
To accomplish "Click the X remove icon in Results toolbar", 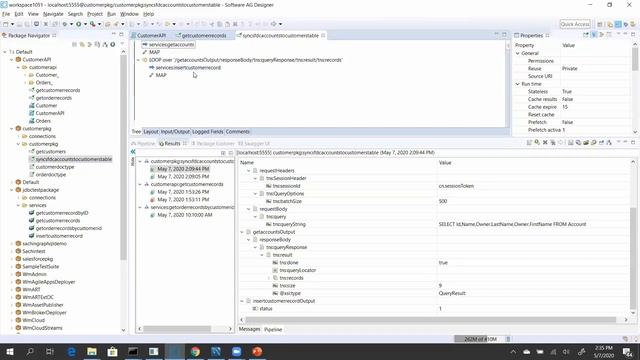I will [x=545, y=142].
